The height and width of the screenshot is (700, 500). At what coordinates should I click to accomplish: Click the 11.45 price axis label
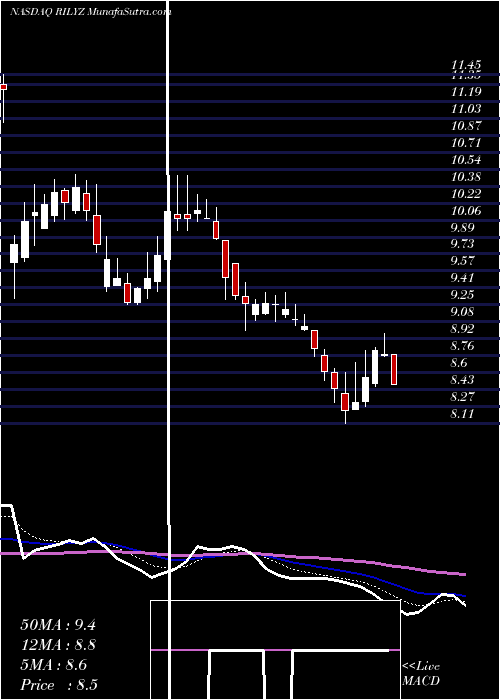tap(466, 66)
